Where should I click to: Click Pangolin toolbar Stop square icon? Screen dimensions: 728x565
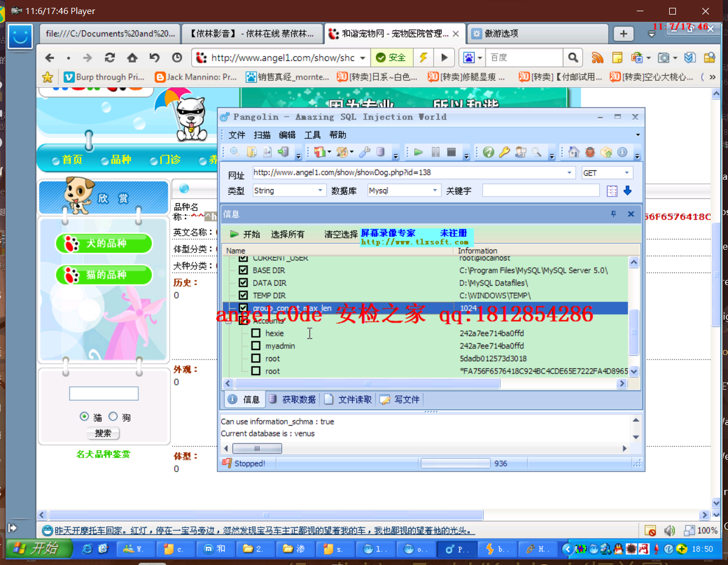[451, 152]
